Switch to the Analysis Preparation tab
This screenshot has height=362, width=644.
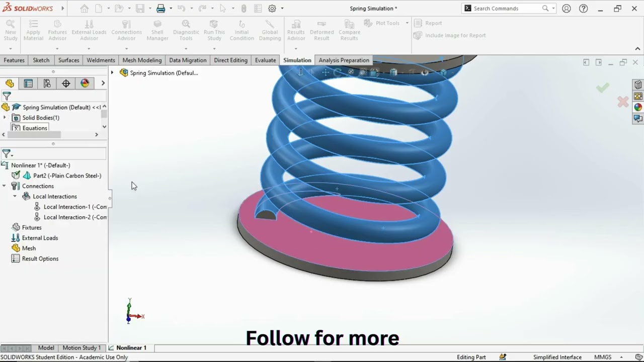point(344,60)
